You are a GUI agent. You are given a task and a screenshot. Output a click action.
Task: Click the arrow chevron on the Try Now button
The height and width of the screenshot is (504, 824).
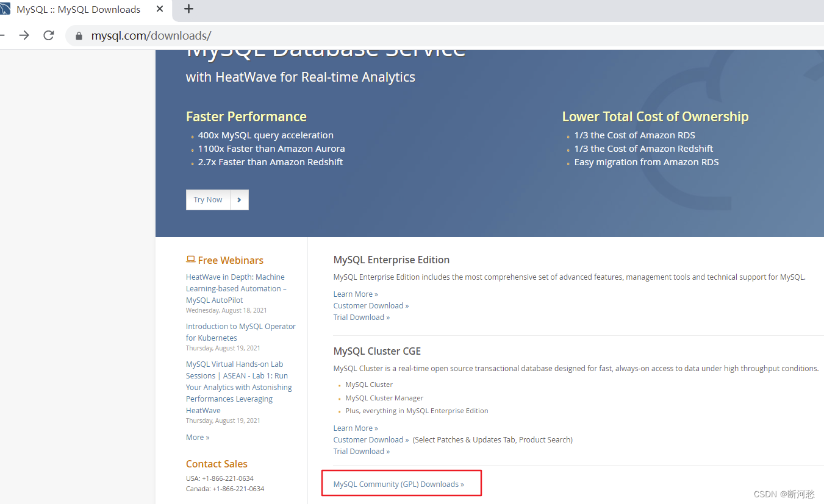(239, 199)
